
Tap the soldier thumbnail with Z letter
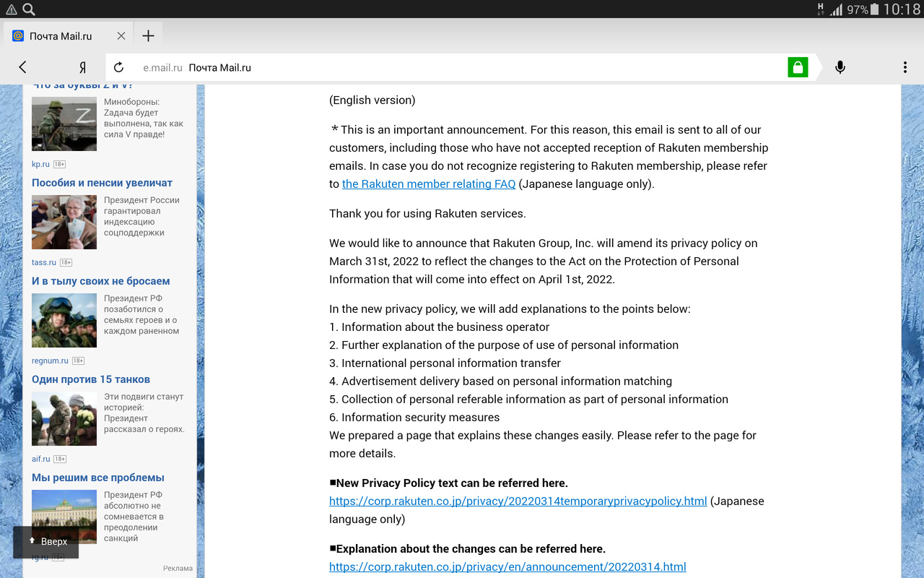click(x=64, y=124)
